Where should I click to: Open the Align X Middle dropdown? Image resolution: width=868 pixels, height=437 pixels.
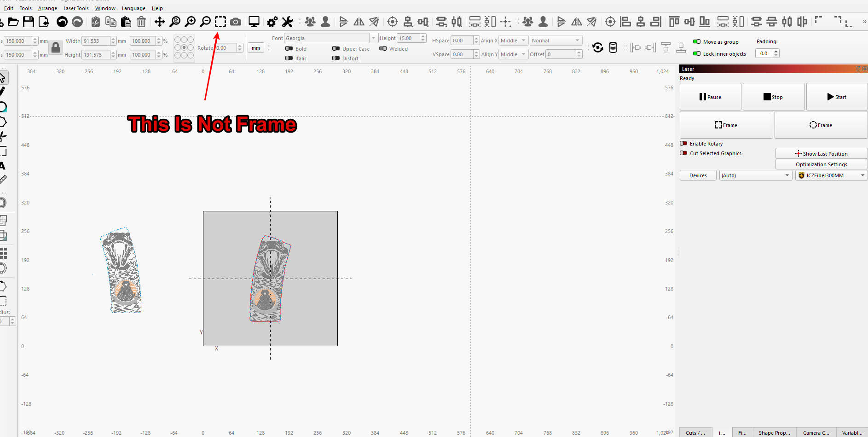(x=513, y=41)
